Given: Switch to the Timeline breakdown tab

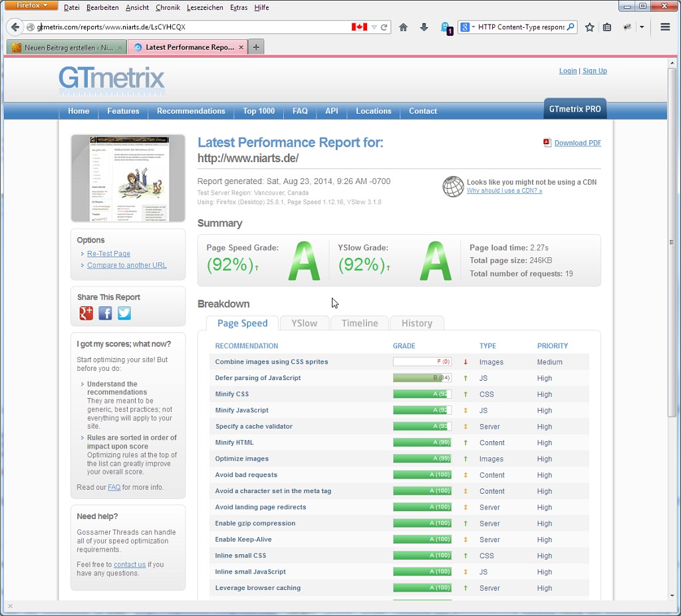Looking at the screenshot, I should click(x=360, y=324).
